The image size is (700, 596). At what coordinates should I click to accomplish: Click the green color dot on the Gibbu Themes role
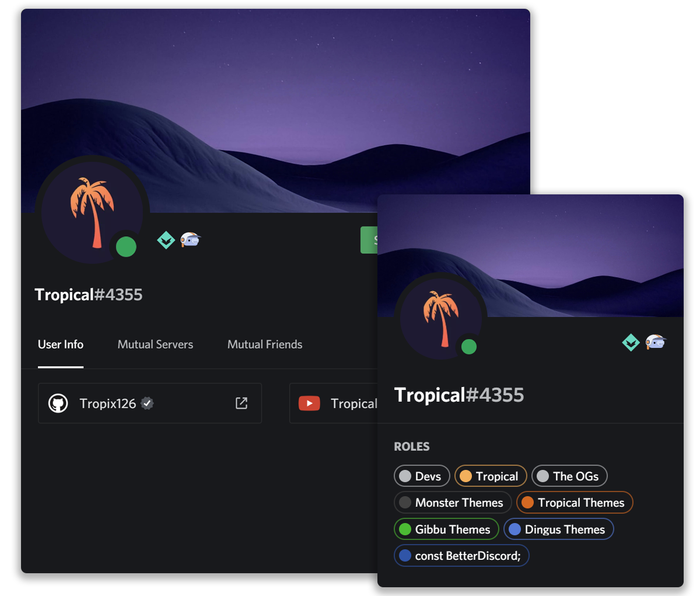[405, 529]
